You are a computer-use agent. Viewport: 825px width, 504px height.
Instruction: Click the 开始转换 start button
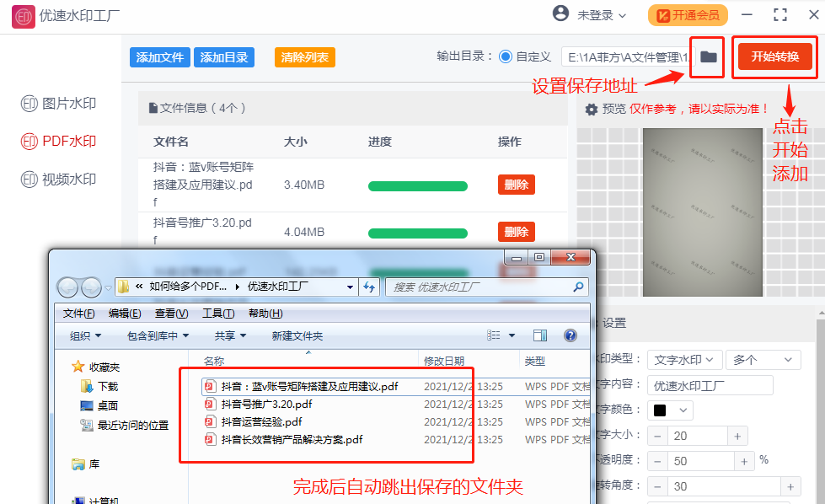[x=775, y=56]
